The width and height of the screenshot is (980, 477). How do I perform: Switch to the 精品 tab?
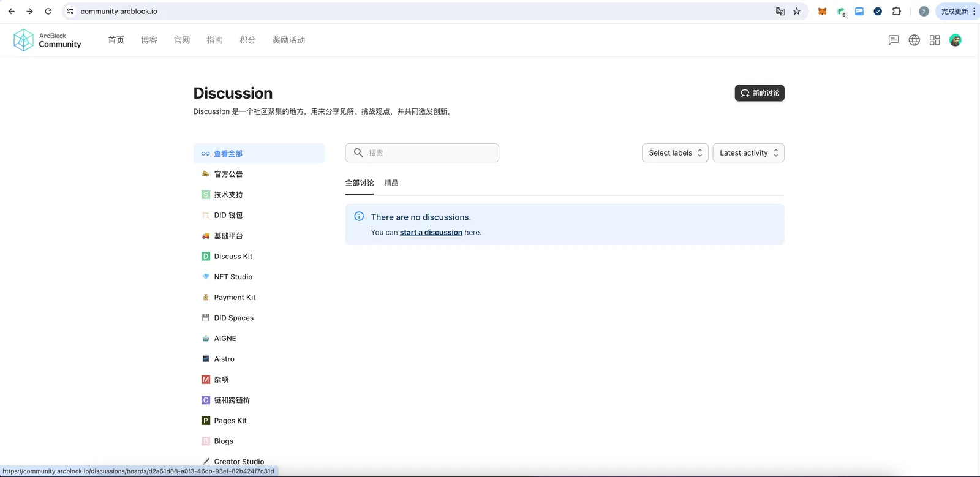coord(391,183)
